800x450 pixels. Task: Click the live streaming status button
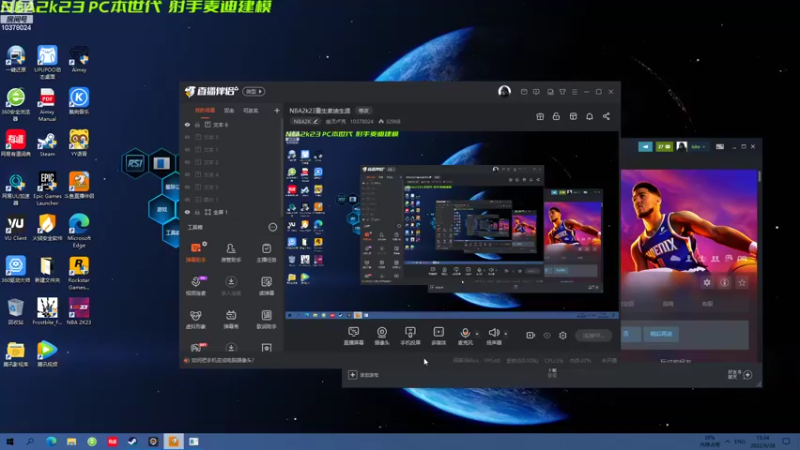click(x=593, y=335)
